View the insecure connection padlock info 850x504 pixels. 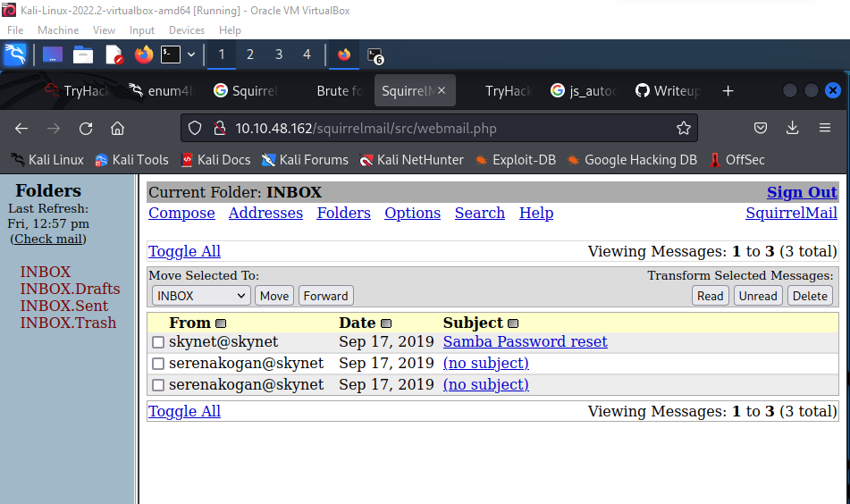220,129
